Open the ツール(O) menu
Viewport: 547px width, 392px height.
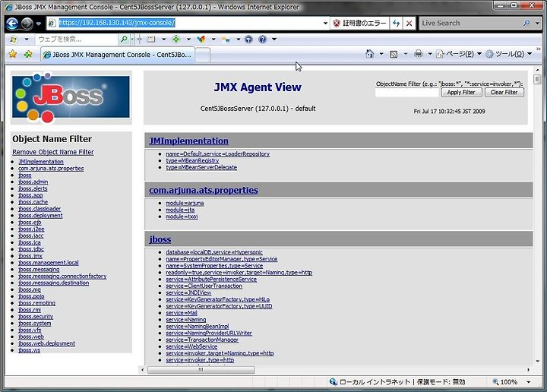pos(509,54)
